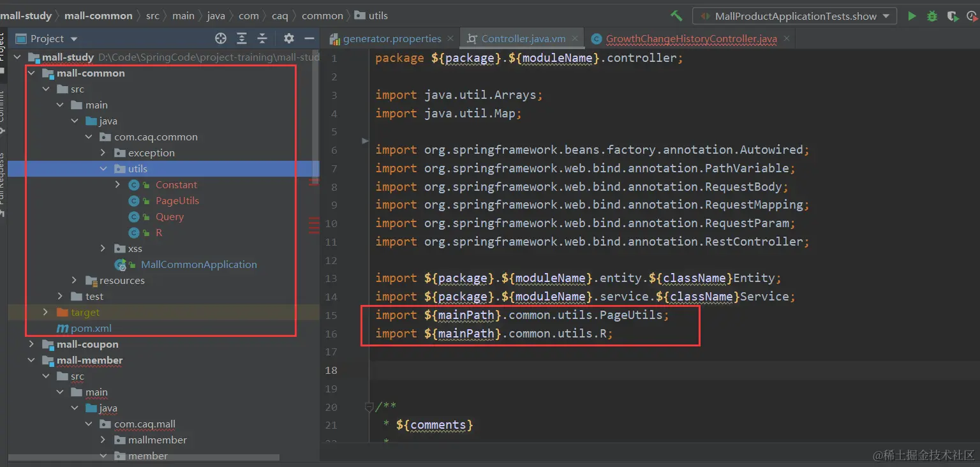Select MallCommonApplication in project tree
The width and height of the screenshot is (980, 467).
tap(199, 265)
